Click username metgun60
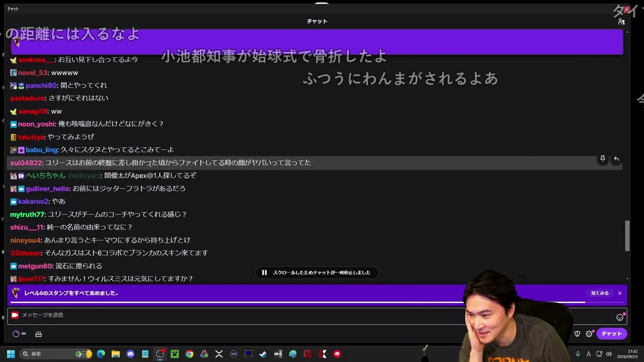 (35, 266)
